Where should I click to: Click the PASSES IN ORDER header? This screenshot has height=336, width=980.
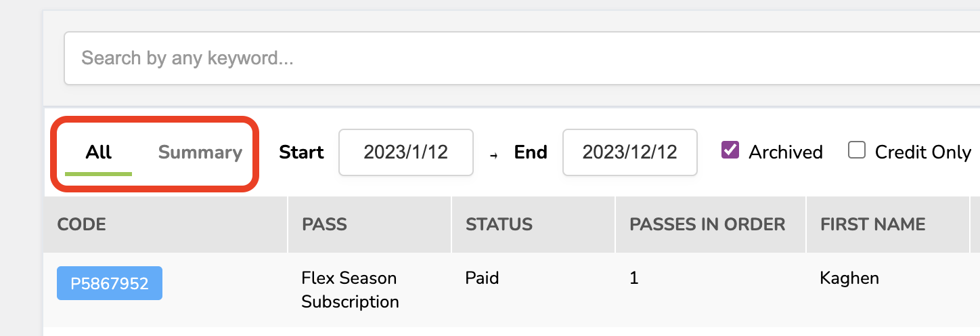point(707,224)
